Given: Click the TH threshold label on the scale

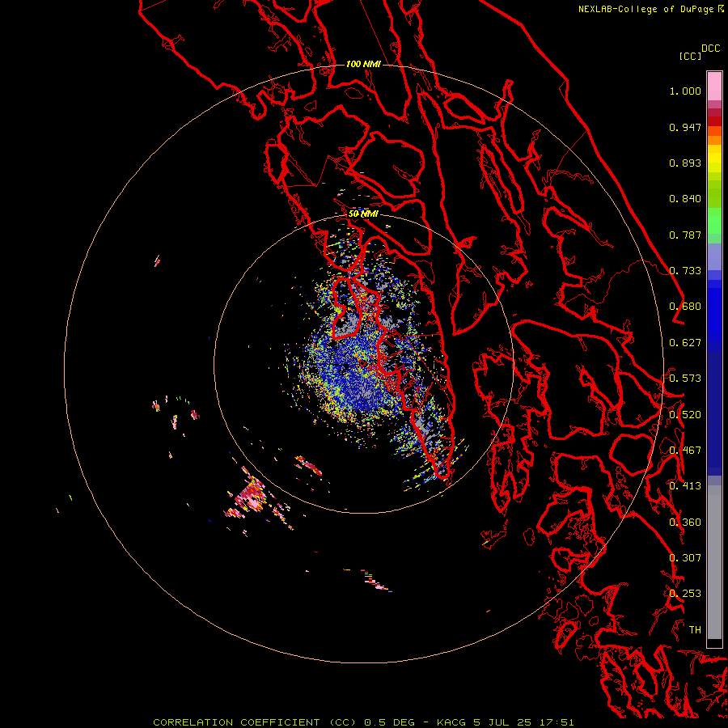Looking at the screenshot, I should tap(695, 630).
